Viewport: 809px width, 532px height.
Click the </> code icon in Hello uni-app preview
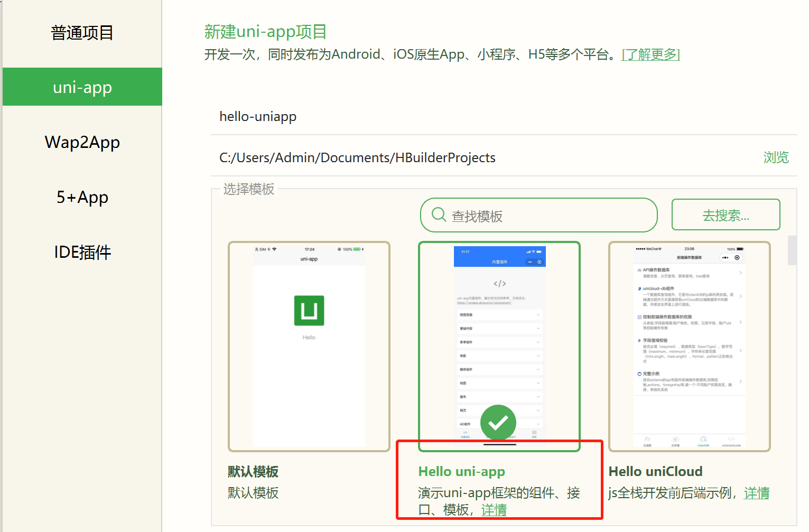coord(499,284)
